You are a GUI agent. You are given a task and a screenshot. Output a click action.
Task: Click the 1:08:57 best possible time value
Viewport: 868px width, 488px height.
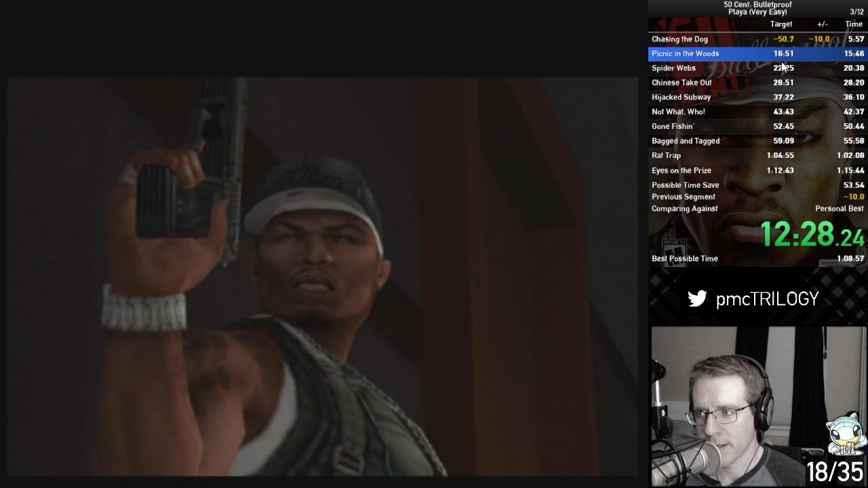850,258
